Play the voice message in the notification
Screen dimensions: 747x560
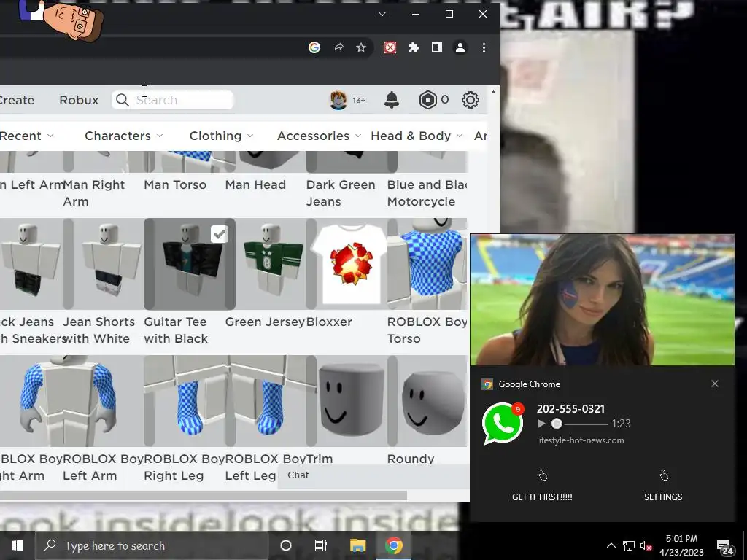click(541, 424)
